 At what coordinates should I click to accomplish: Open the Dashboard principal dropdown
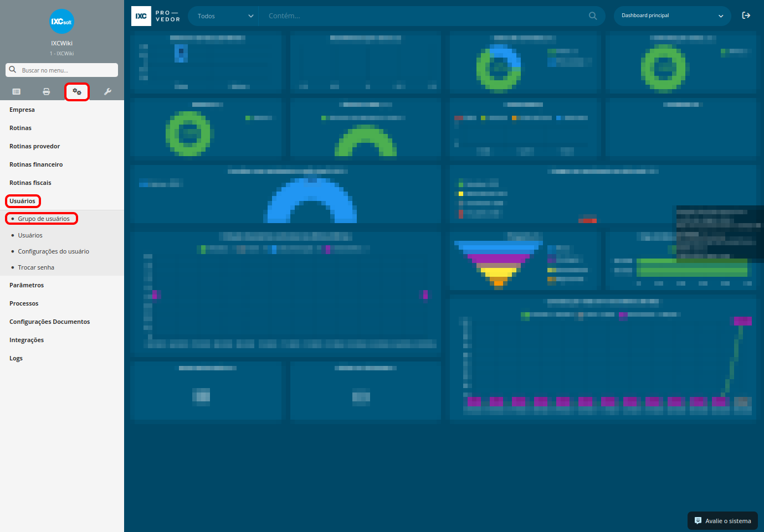pyautogui.click(x=672, y=16)
